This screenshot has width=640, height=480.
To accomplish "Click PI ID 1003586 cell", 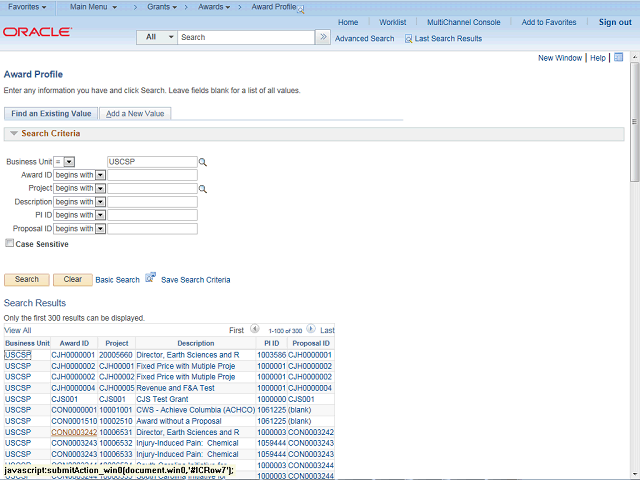I will (x=271, y=355).
